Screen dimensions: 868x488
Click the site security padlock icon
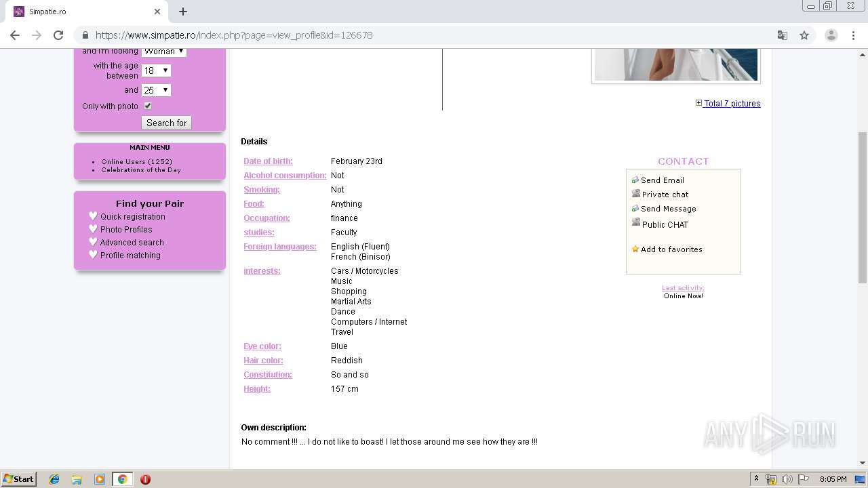[85, 35]
